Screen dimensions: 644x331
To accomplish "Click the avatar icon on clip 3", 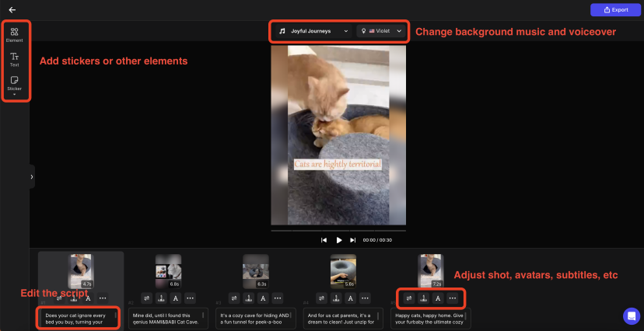I will pyautogui.click(x=249, y=298).
